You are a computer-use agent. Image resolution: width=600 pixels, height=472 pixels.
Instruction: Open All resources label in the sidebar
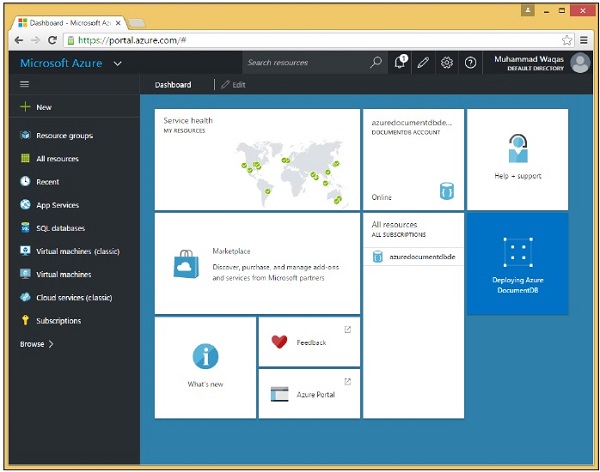coord(57,158)
